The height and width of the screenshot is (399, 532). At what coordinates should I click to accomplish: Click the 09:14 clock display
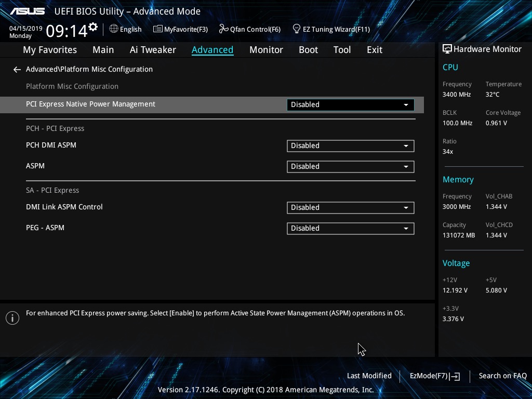(66, 31)
